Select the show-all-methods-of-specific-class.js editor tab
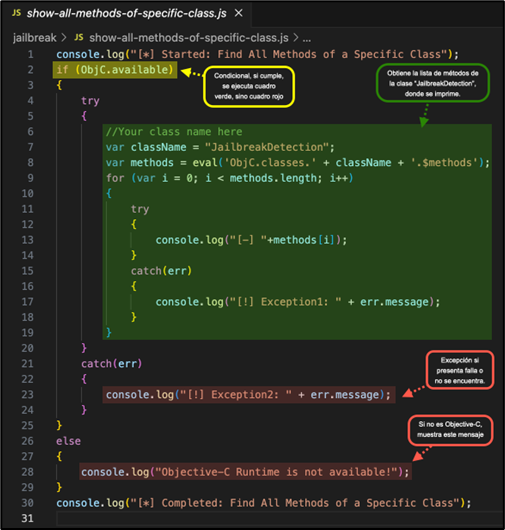The width and height of the screenshot is (505, 530). coord(126,14)
